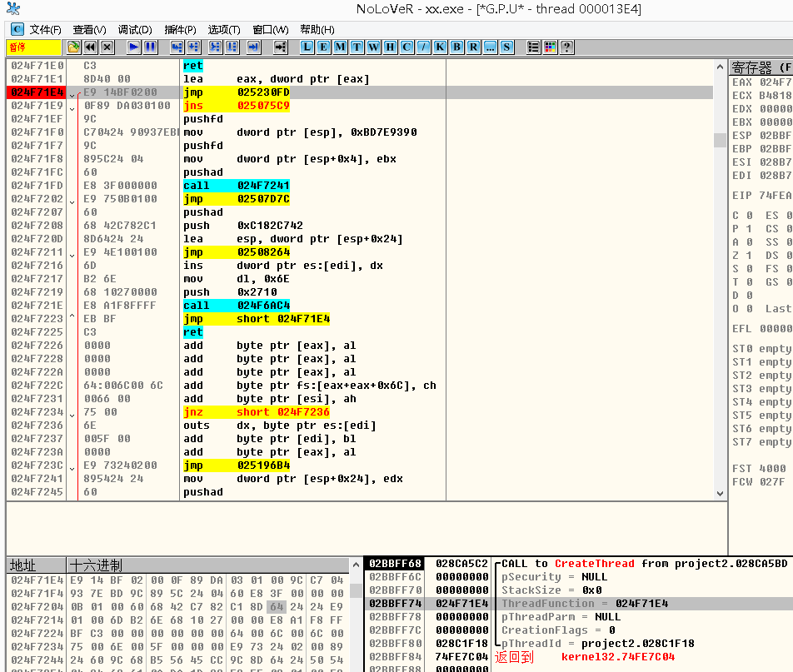
Task: Run the program with play icon
Action: 133,47
